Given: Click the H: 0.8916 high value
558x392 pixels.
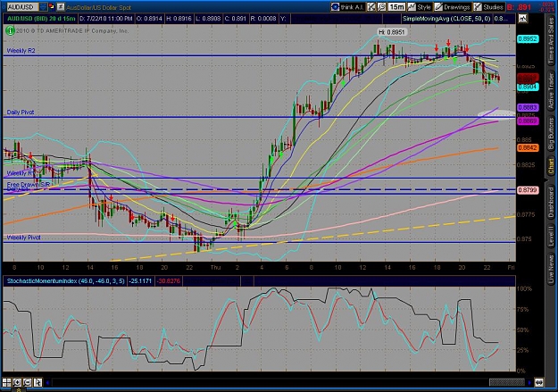Looking at the screenshot, I should [179, 19].
